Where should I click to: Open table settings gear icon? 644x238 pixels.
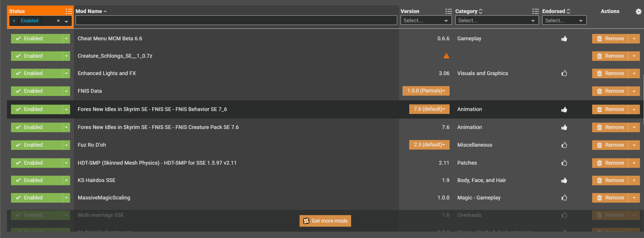[x=638, y=11]
